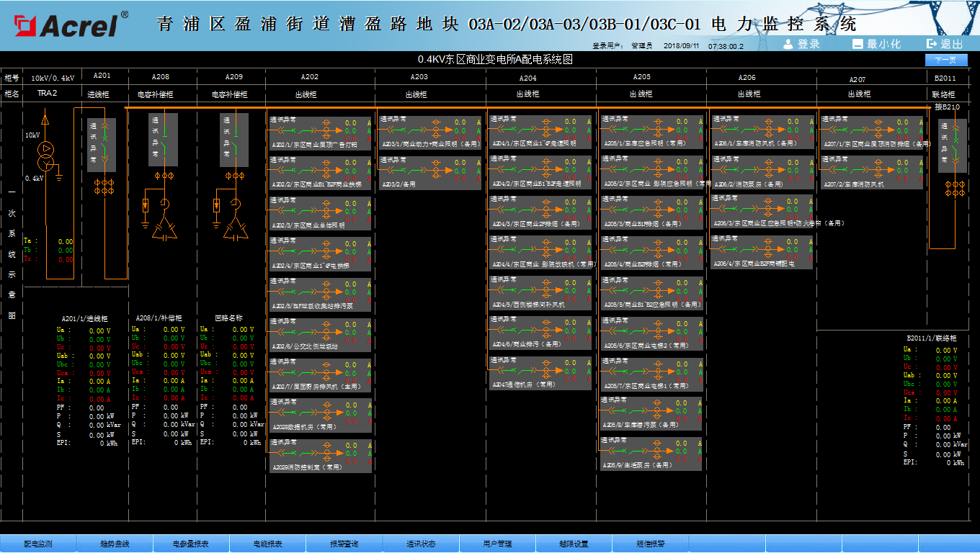Click the Acrel logo

click(71, 25)
